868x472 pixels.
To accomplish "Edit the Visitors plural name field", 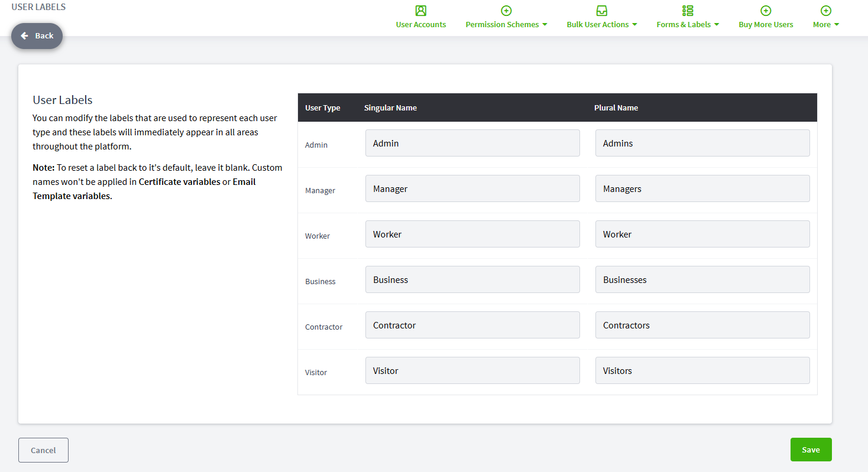I will pos(702,370).
